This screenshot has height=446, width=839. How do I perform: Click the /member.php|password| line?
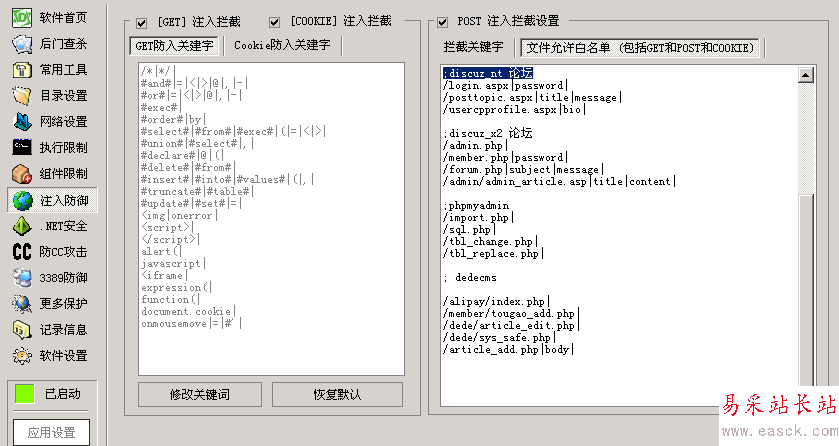tap(505, 158)
